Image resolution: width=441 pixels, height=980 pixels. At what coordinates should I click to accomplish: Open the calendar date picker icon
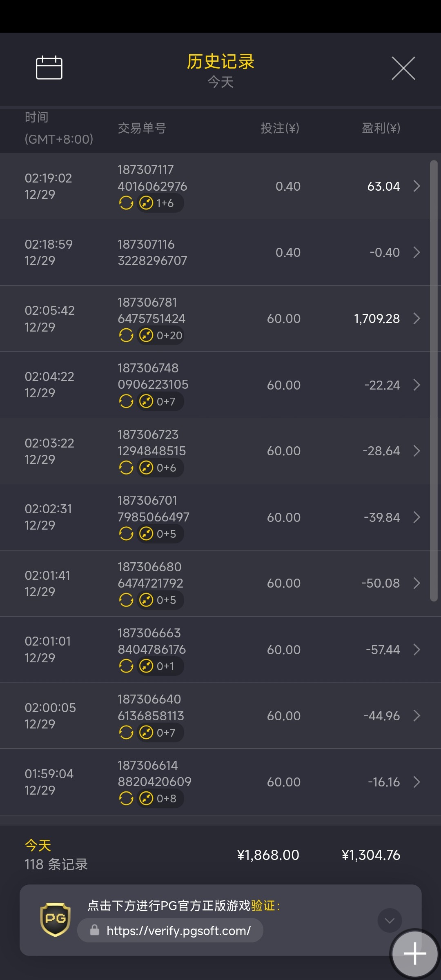click(x=49, y=68)
